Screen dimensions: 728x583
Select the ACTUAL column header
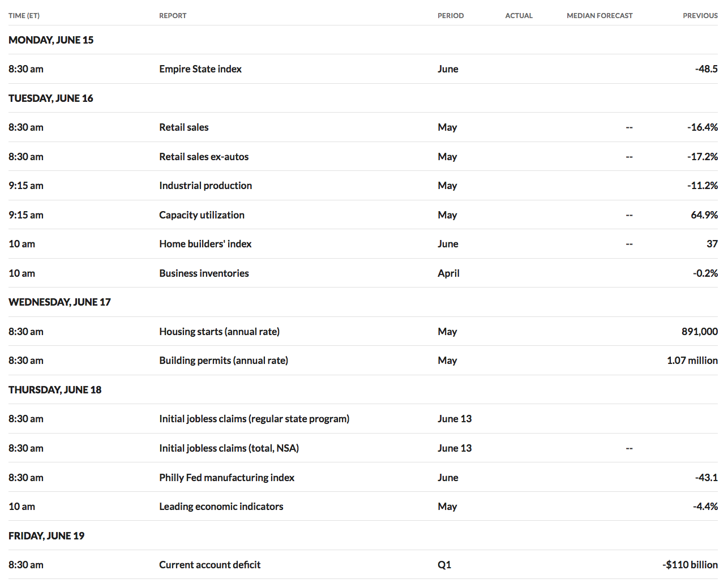point(519,16)
